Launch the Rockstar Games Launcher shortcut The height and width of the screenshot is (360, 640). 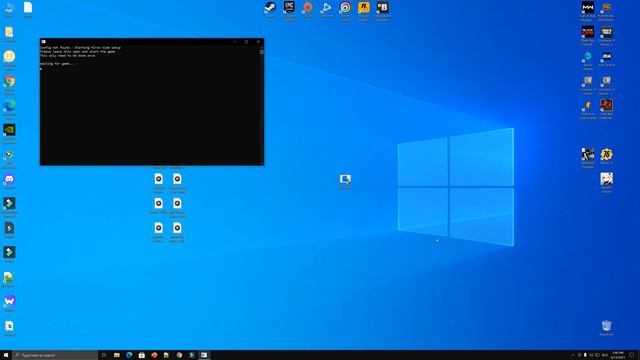tap(364, 7)
